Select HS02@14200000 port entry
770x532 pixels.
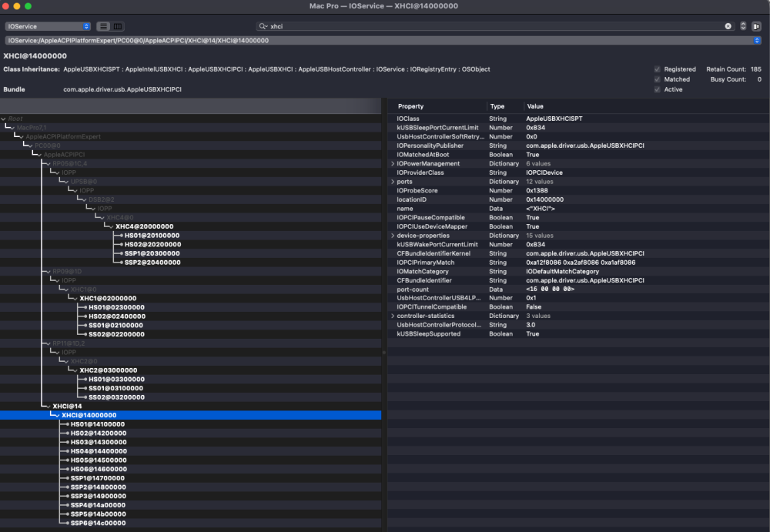(x=99, y=433)
